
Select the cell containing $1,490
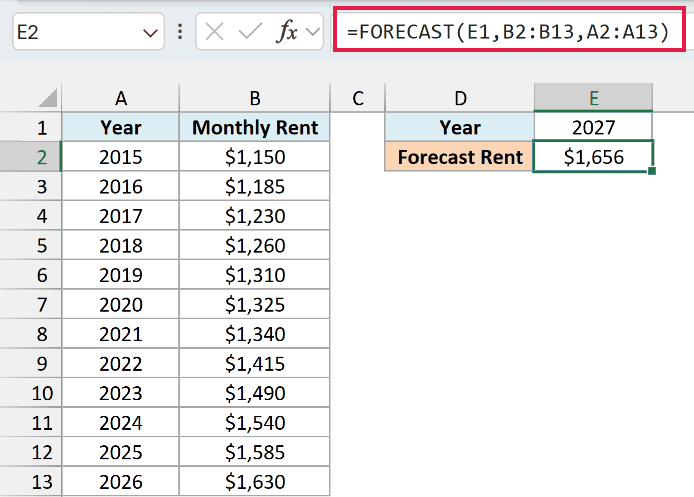(x=254, y=393)
